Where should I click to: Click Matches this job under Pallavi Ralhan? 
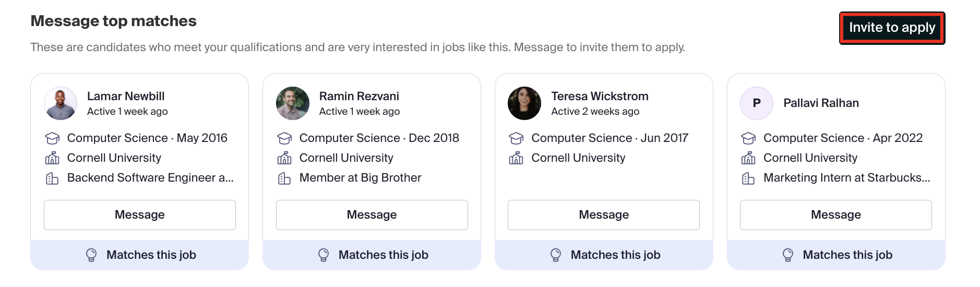[847, 255]
